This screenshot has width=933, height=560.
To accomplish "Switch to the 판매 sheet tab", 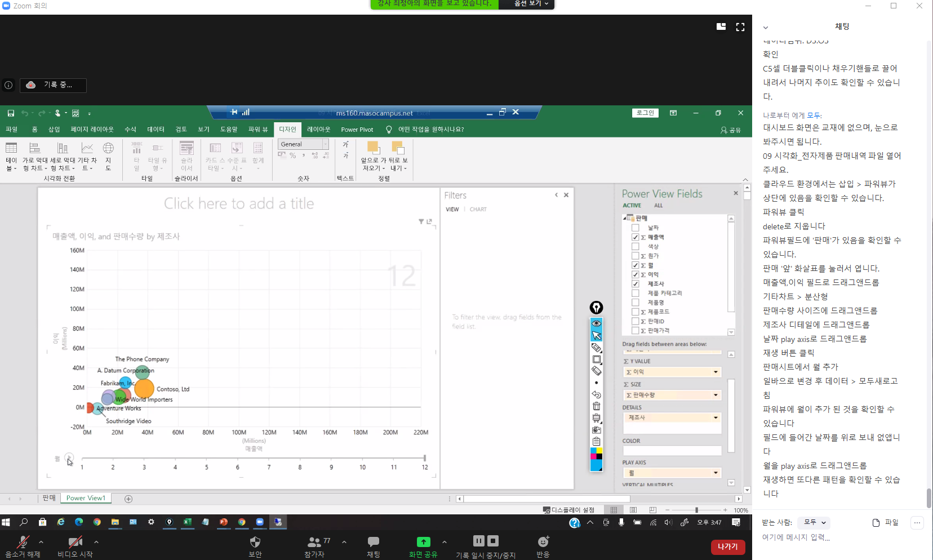I will tap(49, 498).
